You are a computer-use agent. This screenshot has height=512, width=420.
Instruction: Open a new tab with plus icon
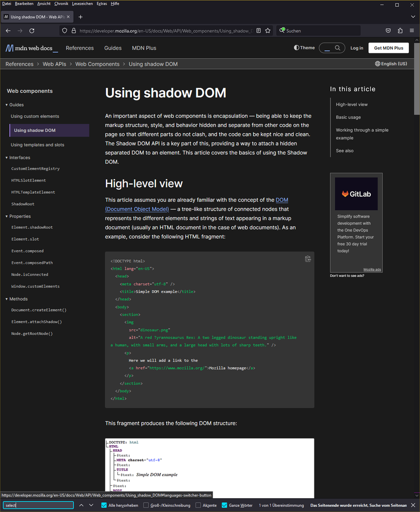(x=81, y=17)
